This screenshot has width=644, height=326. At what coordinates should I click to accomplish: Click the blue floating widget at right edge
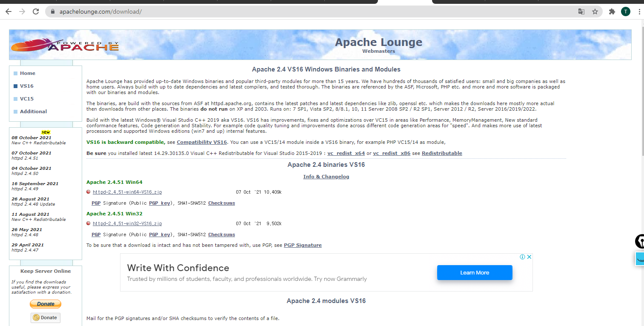coord(640,258)
